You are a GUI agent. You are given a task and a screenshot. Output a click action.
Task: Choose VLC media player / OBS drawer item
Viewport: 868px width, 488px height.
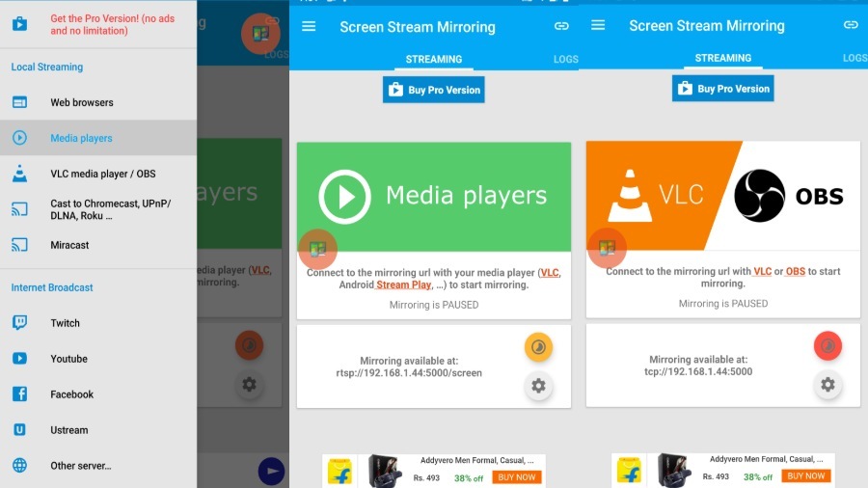pyautogui.click(x=102, y=174)
